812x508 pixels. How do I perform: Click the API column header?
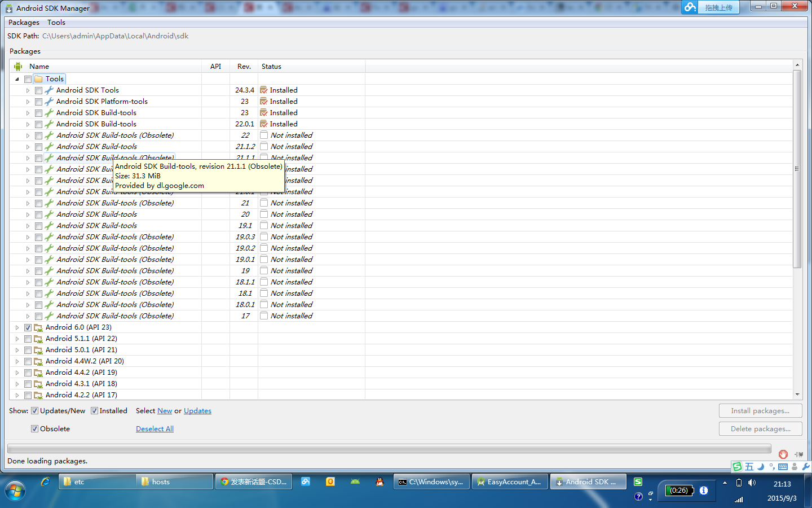pos(215,67)
